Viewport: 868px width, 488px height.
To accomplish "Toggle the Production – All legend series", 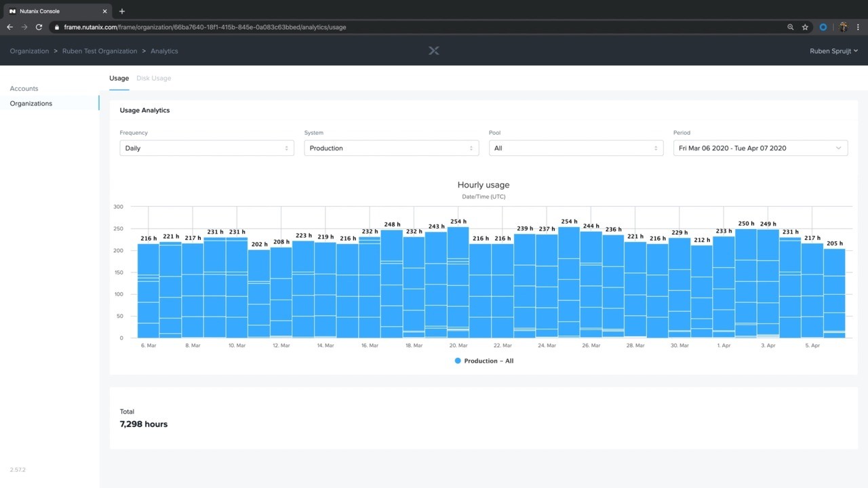I will (484, 361).
